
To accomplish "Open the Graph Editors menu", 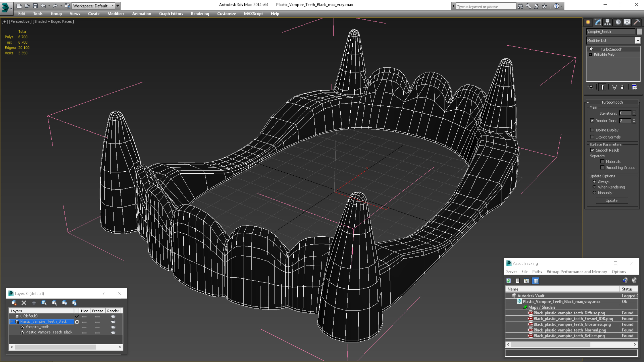I will 171,14.
